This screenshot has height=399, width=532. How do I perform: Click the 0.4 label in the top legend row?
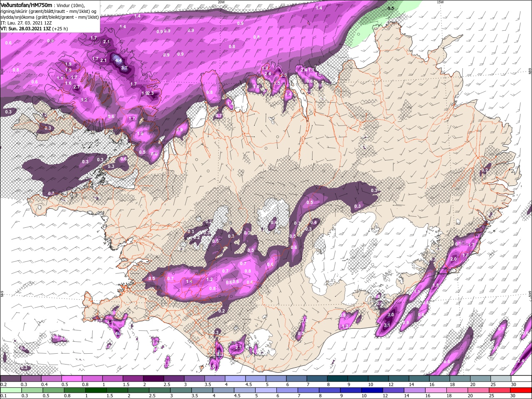[44, 384]
